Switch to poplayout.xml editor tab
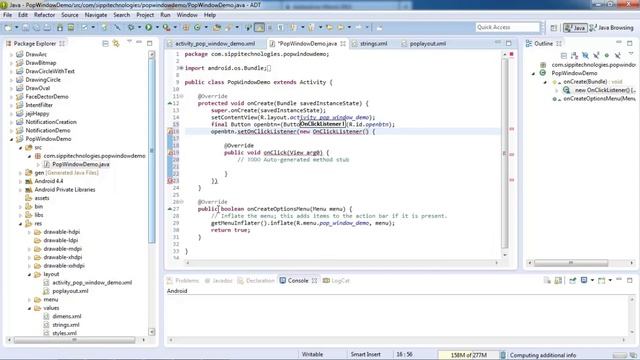 point(424,44)
